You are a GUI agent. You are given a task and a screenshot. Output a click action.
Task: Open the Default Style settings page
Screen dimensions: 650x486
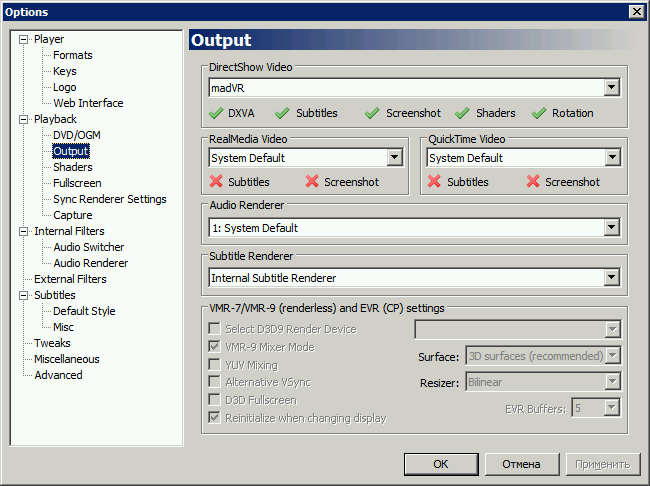coord(84,311)
